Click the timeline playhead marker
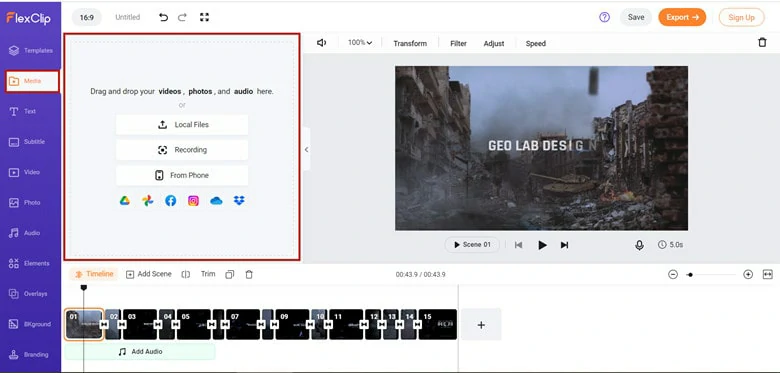 coord(84,288)
